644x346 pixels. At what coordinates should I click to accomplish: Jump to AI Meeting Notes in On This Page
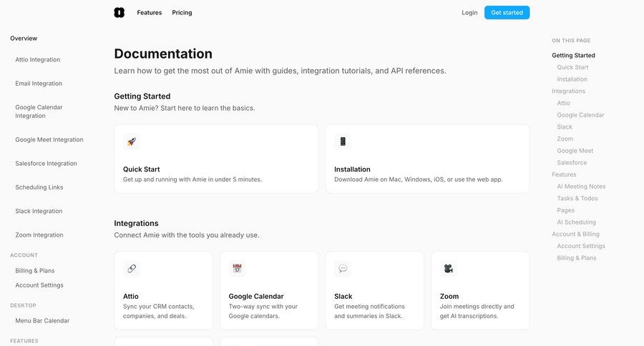tap(581, 187)
